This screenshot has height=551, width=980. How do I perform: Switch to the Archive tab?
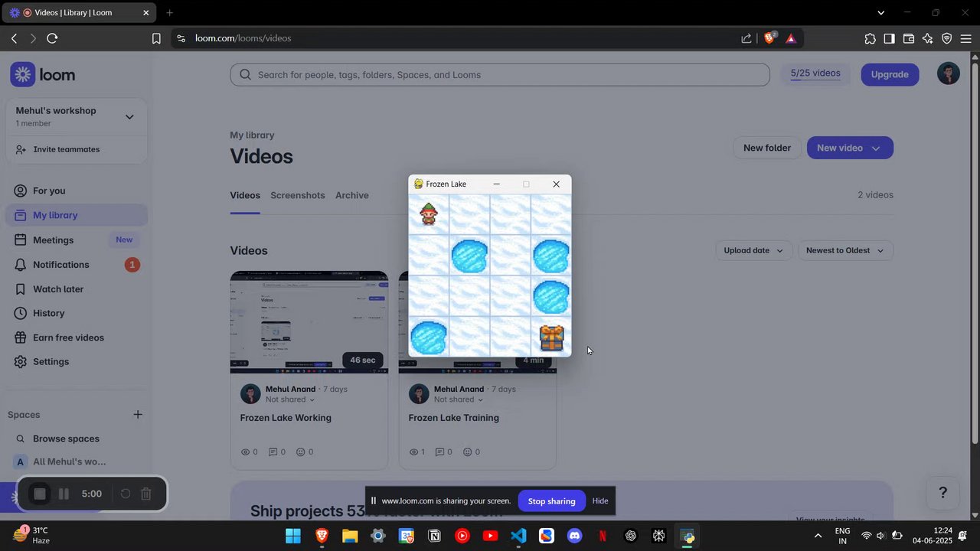(352, 195)
